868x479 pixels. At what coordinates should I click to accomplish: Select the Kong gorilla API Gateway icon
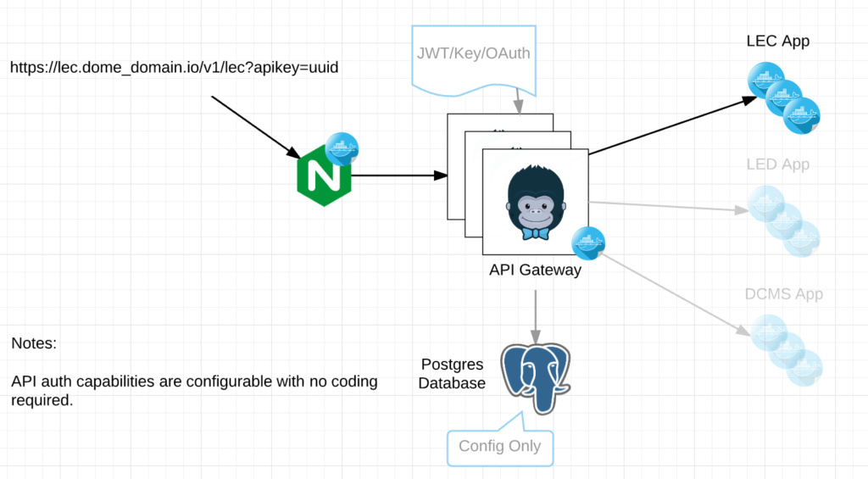[x=536, y=202]
